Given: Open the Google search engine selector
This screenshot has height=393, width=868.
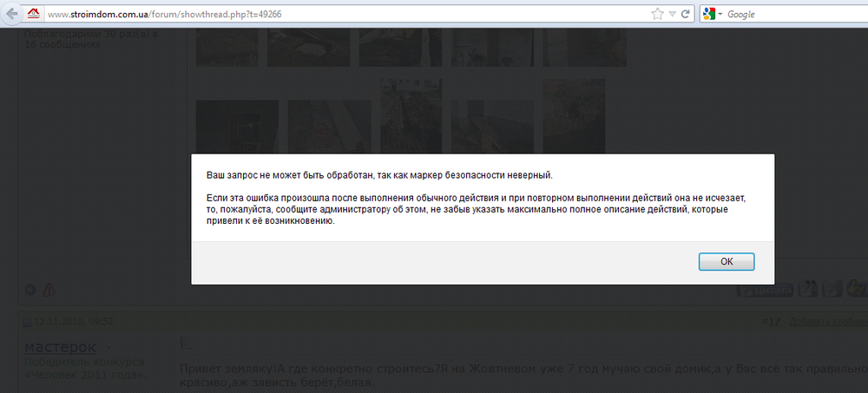Looking at the screenshot, I should pos(713,15).
